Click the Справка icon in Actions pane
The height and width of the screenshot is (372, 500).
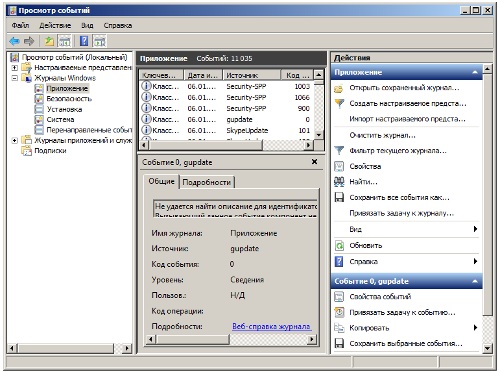[339, 261]
